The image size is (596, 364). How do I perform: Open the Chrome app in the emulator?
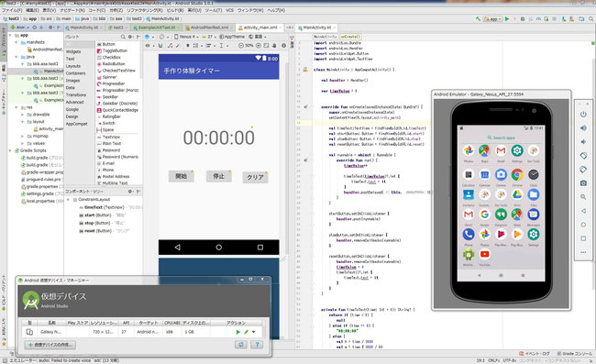[x=517, y=174]
